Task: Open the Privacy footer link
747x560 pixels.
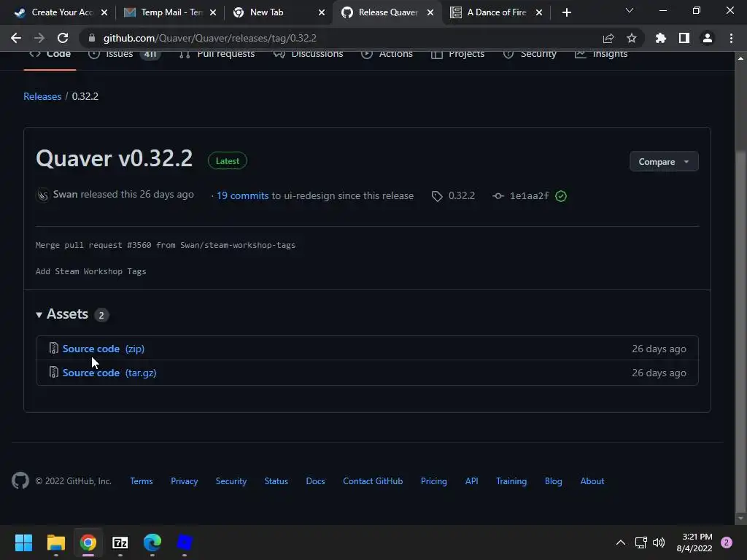Action: pyautogui.click(x=185, y=481)
